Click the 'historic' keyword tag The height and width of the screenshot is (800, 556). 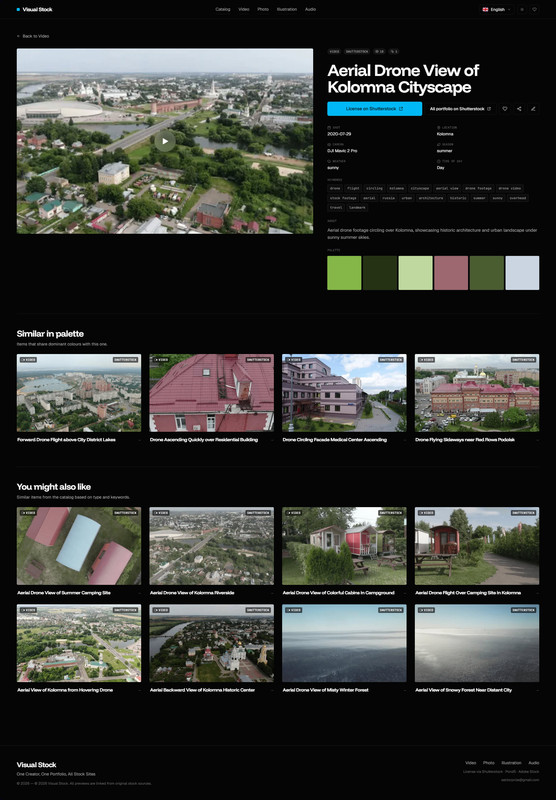point(458,198)
